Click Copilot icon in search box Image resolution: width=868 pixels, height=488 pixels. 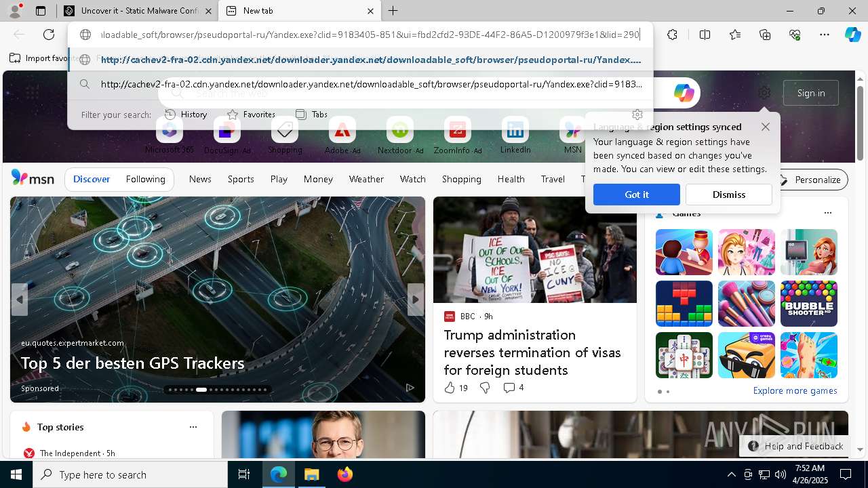(x=684, y=93)
